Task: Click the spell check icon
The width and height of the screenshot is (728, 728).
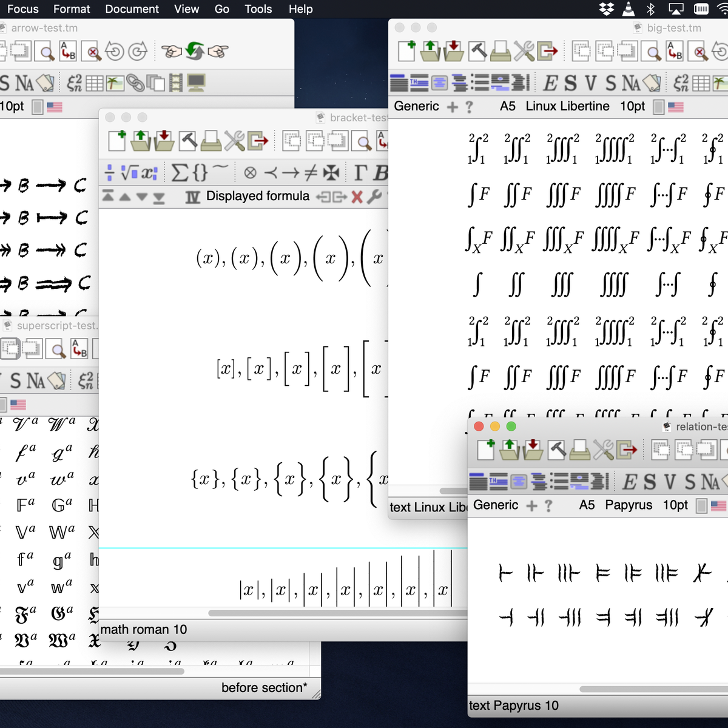Action: [x=698, y=52]
